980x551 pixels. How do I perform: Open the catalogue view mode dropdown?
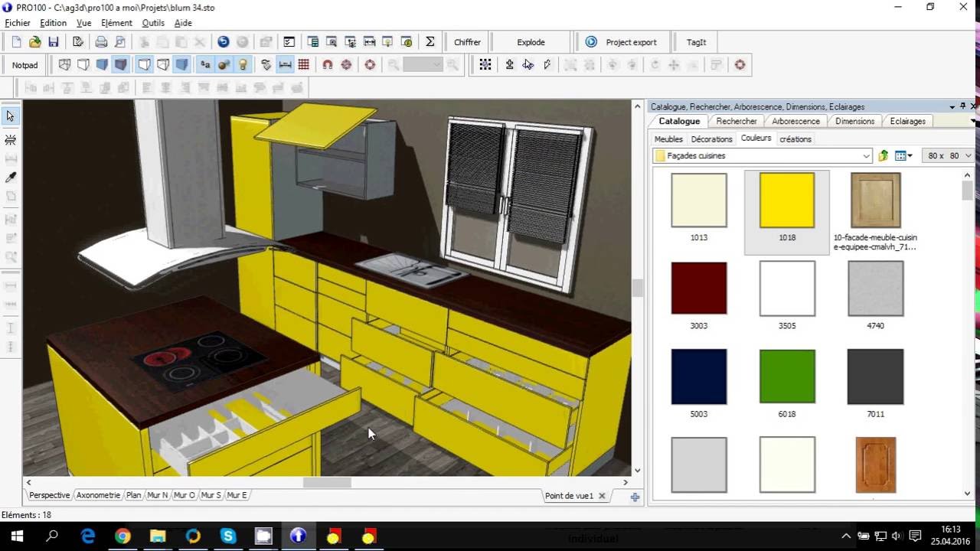pyautogui.click(x=904, y=156)
